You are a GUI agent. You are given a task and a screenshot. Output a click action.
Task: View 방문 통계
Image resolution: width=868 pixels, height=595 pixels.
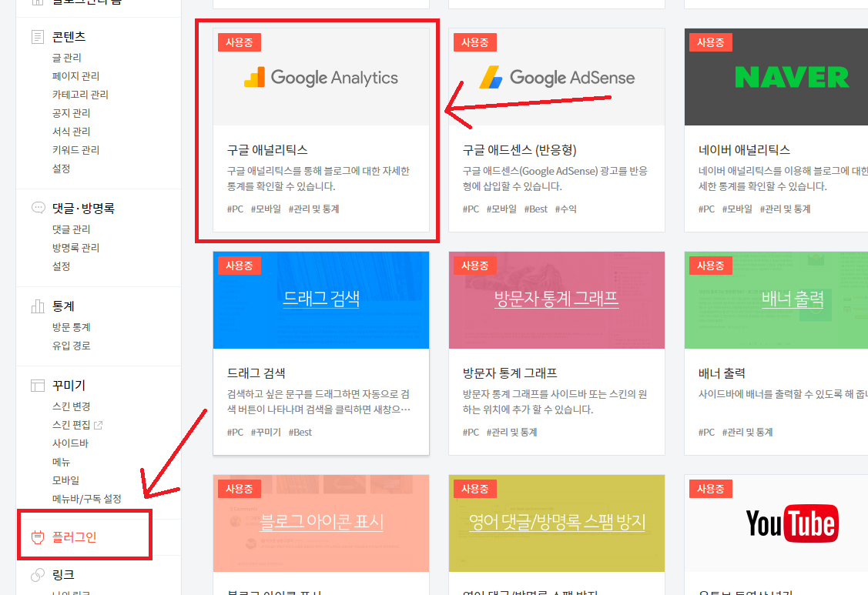[x=71, y=327]
